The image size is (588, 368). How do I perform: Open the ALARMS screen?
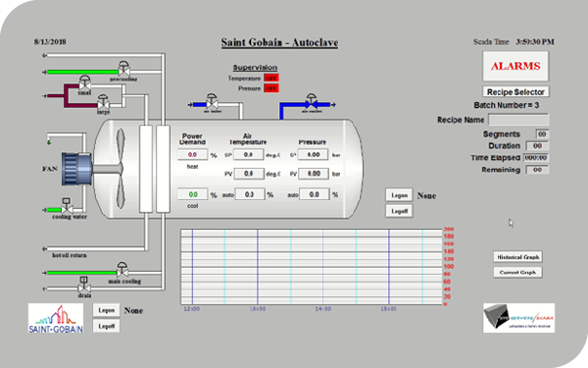515,66
